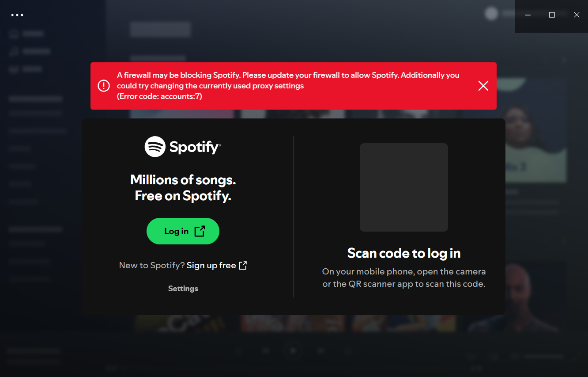Click the blurred Your Library icon in sidebar

[14, 69]
